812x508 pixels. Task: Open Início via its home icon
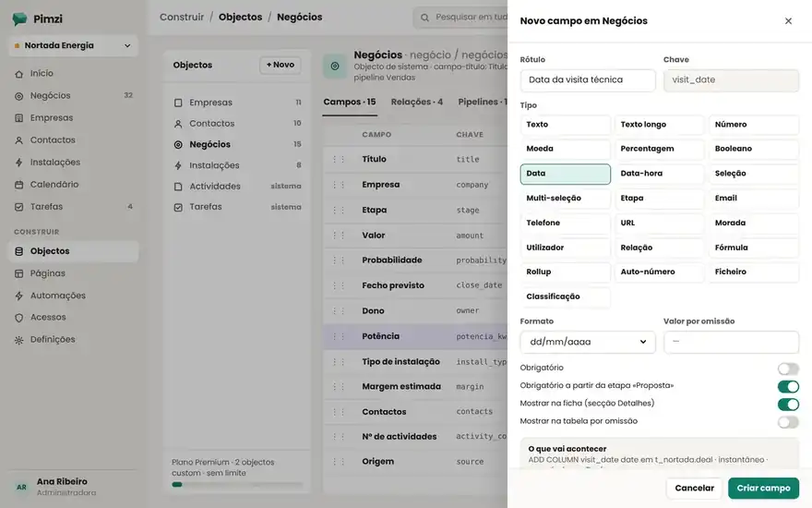pos(19,74)
